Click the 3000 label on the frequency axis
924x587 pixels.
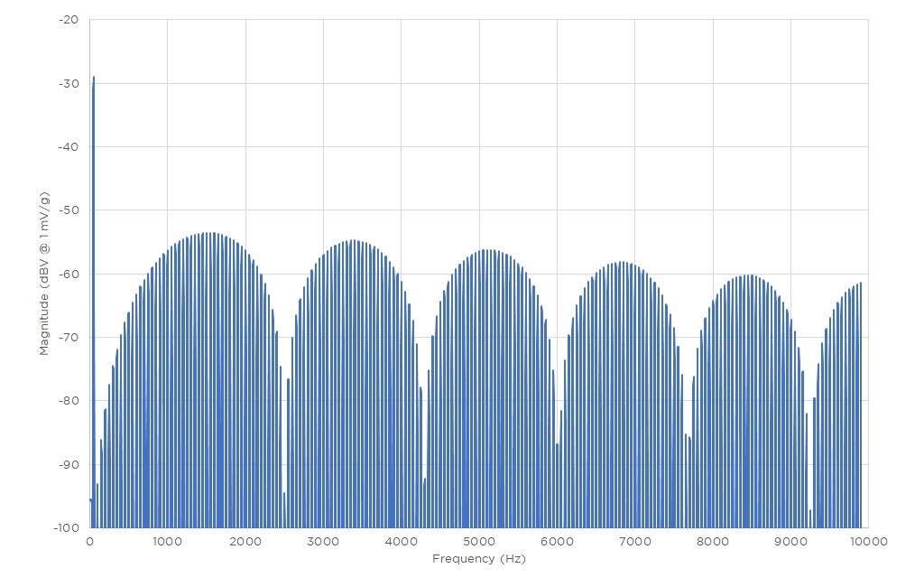click(323, 541)
